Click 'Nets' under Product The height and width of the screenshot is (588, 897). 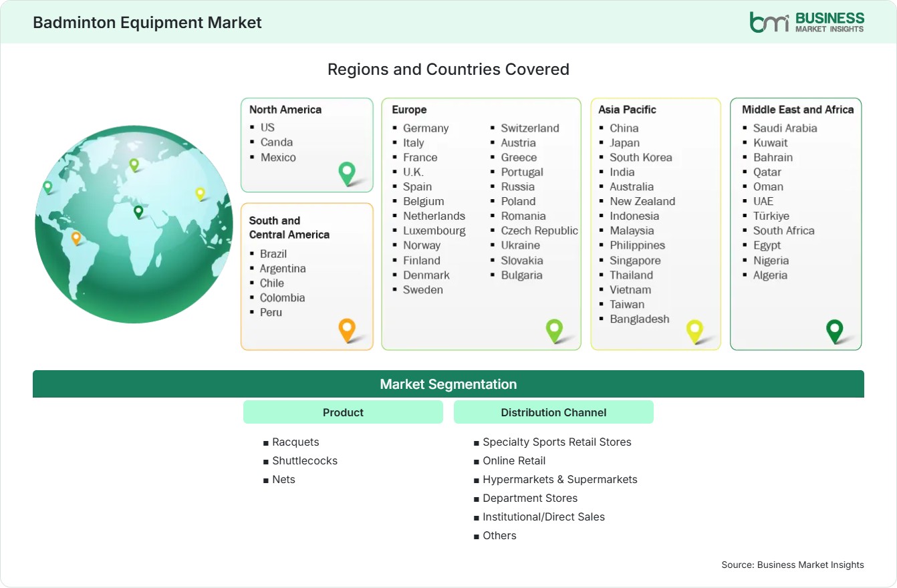tap(284, 480)
